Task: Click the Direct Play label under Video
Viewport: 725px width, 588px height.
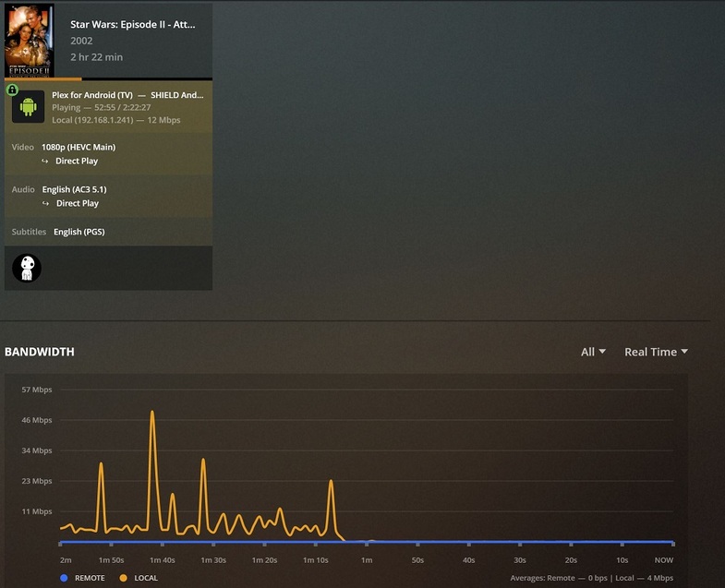Action: [77, 161]
